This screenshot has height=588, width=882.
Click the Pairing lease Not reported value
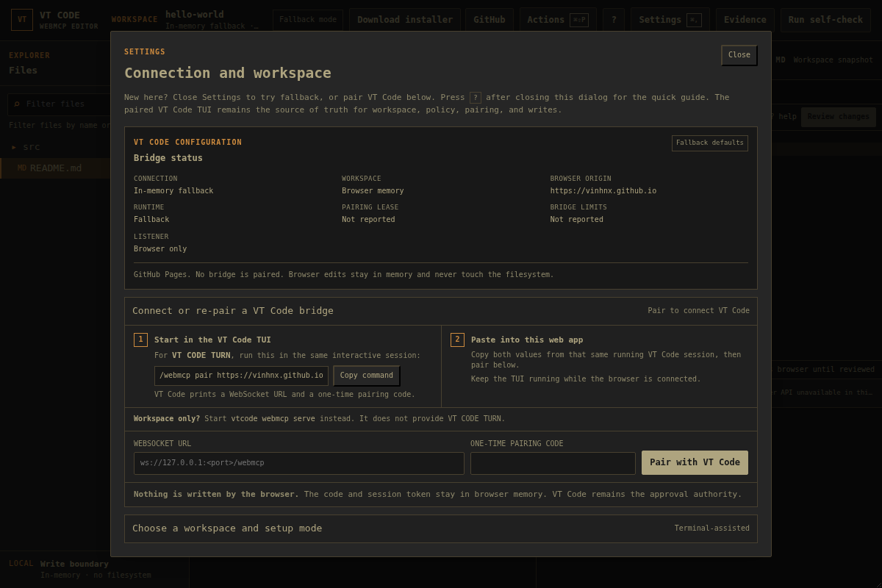[x=368, y=220]
